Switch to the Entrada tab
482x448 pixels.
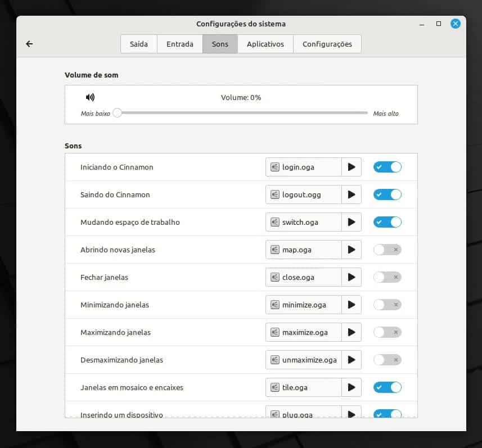click(x=180, y=43)
